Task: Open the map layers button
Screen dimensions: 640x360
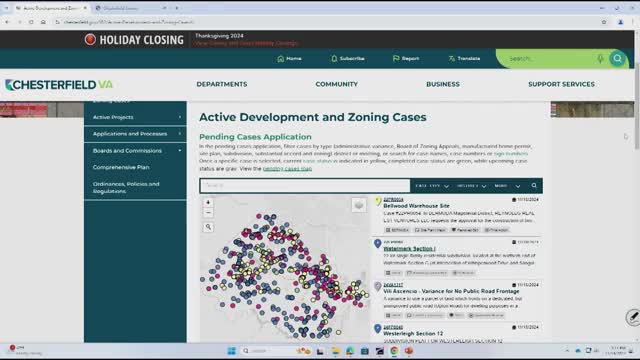Action: pyautogui.click(x=359, y=205)
